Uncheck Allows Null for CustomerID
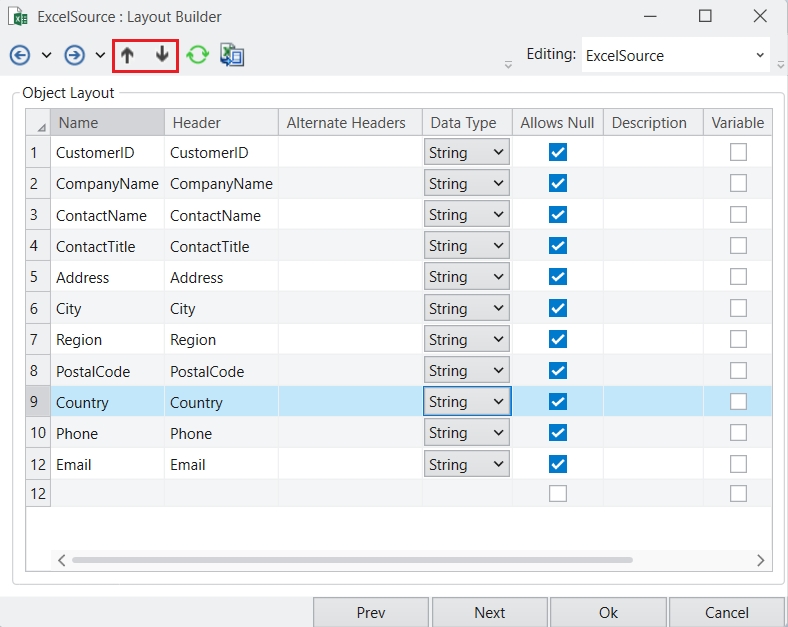The image size is (788, 627). (x=558, y=152)
